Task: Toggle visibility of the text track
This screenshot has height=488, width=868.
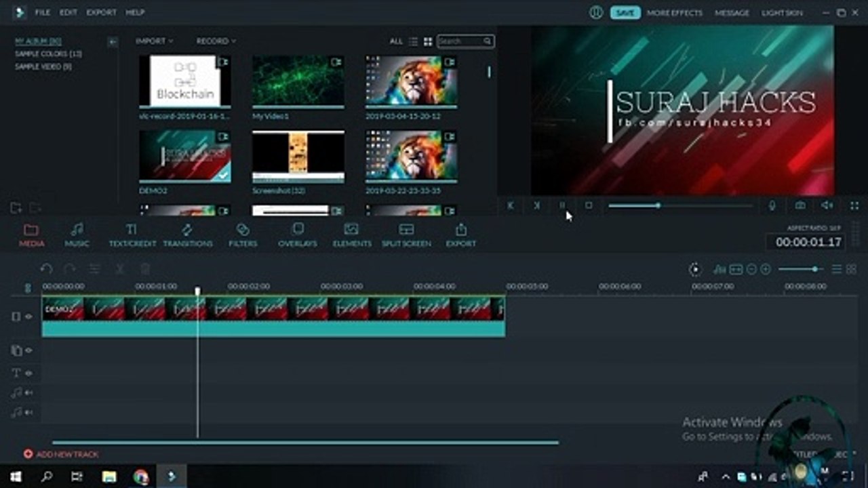Action: coord(28,373)
